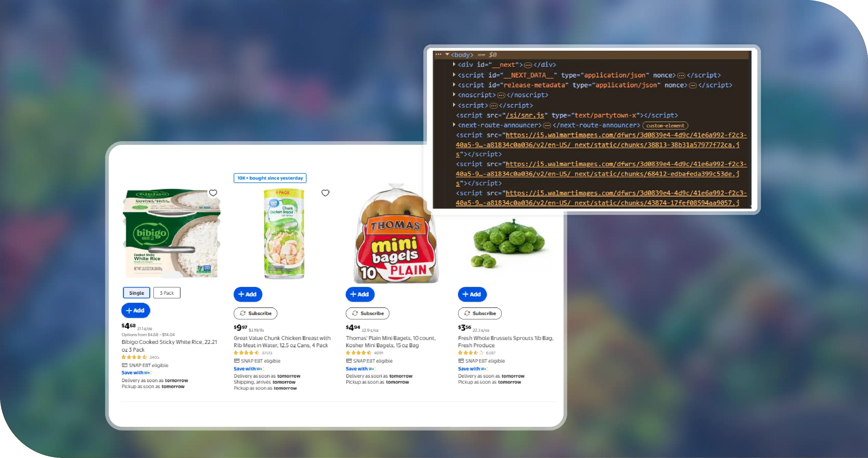Open star ratings for Fresh Whole Brussels Sprouts
This screenshot has height=458, width=868.
[471, 353]
